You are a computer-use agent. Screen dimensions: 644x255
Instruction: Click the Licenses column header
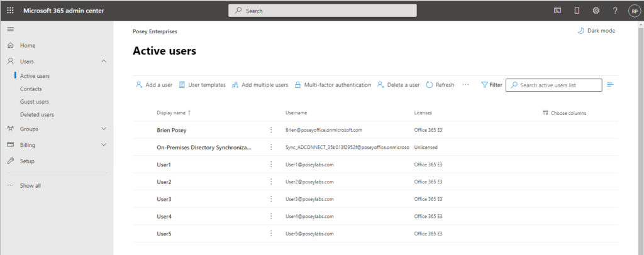423,113
